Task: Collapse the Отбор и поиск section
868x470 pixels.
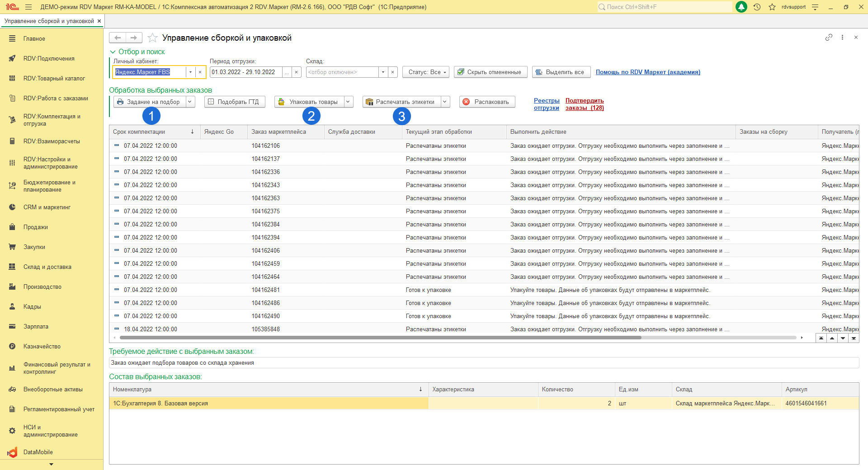Action: [x=113, y=52]
